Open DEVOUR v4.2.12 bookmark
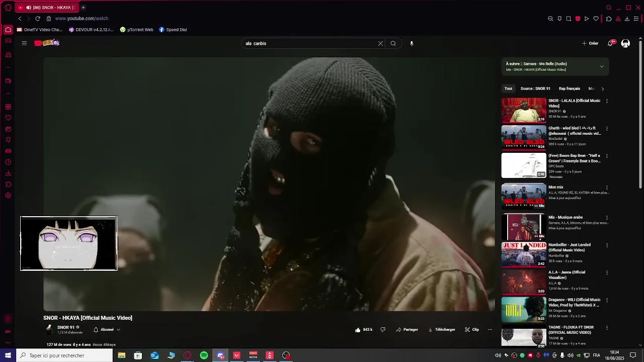The height and width of the screenshot is (362, 644). pyautogui.click(x=92, y=30)
